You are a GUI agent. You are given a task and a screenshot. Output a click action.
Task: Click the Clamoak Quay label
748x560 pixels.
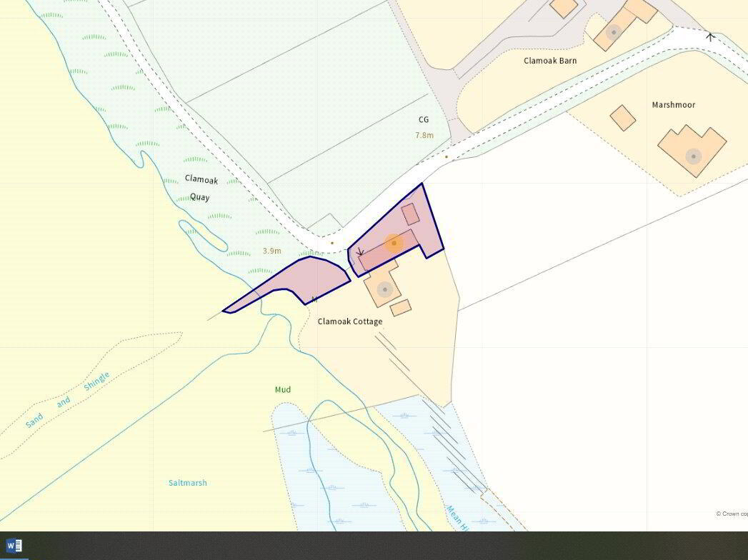click(x=201, y=188)
